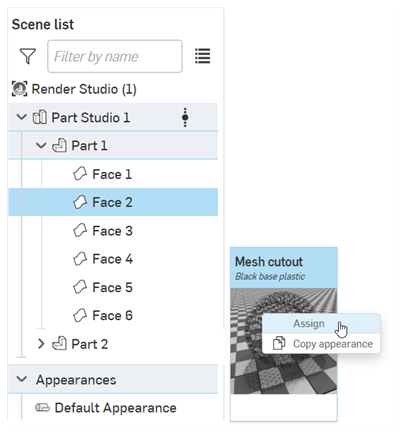Click the filter funnel icon
This screenshot has height=432, width=408.
pos(28,56)
